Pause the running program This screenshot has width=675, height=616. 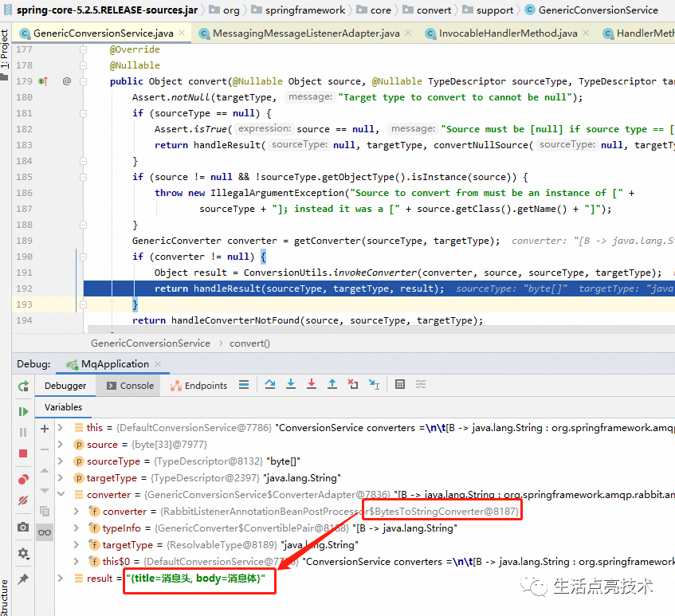pyautogui.click(x=23, y=432)
